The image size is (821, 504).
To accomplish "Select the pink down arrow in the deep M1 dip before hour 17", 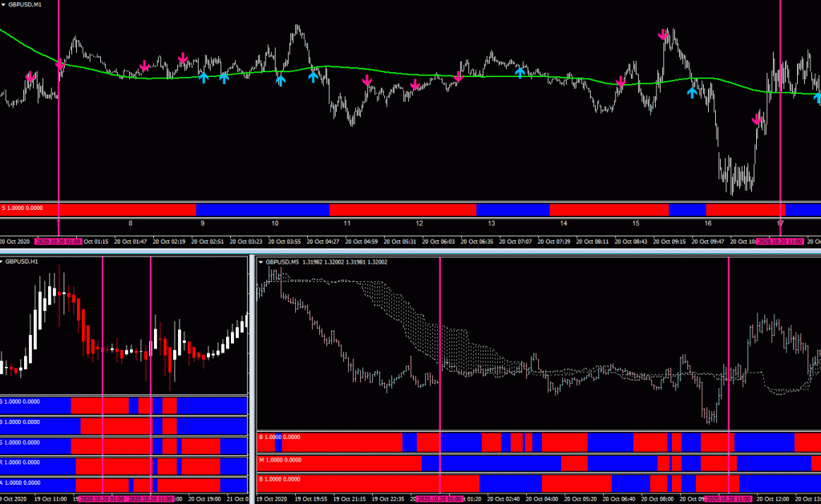I will tap(757, 119).
